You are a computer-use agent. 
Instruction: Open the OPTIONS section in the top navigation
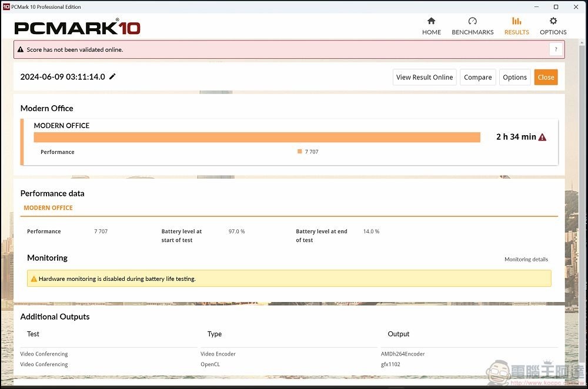[553, 26]
